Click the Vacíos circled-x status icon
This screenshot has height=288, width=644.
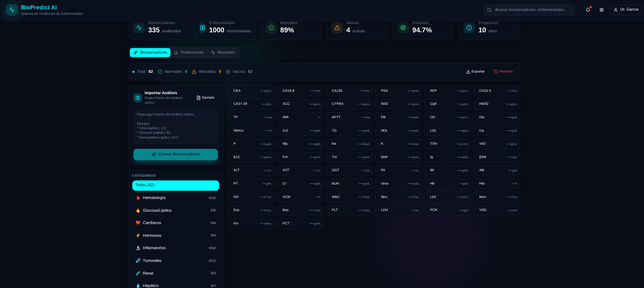pyautogui.click(x=228, y=72)
